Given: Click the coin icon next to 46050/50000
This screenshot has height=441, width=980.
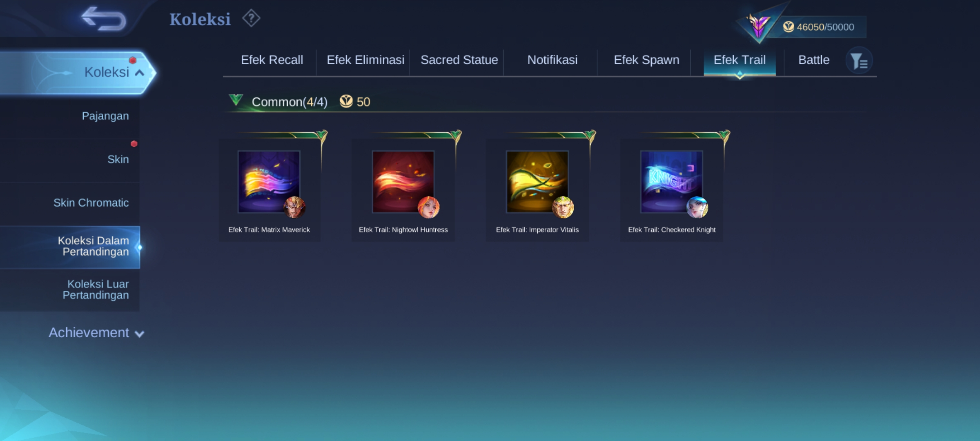Looking at the screenshot, I should click(788, 27).
